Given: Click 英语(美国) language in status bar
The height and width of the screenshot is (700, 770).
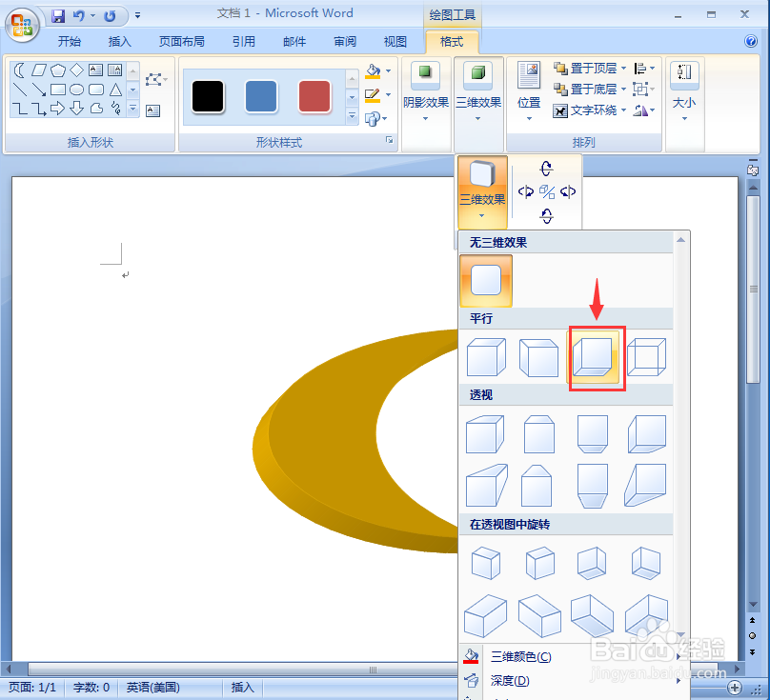Looking at the screenshot, I should point(152,688).
